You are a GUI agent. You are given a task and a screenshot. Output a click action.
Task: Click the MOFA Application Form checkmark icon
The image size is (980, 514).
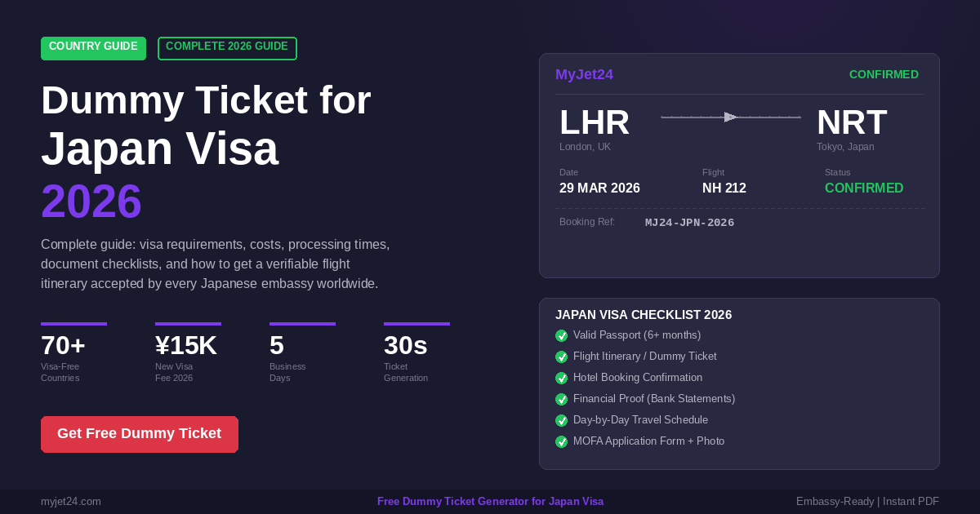click(561, 441)
